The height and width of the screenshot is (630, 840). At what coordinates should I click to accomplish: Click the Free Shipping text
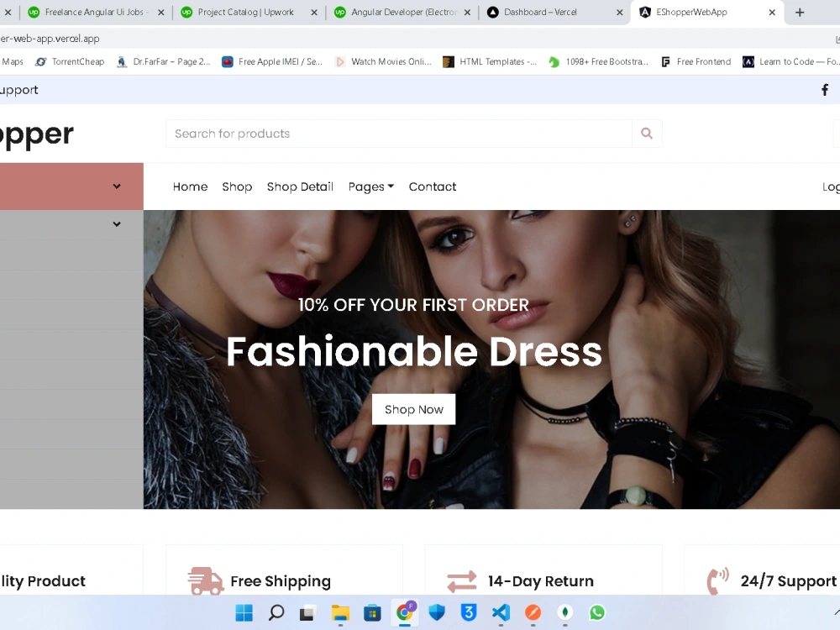(281, 581)
